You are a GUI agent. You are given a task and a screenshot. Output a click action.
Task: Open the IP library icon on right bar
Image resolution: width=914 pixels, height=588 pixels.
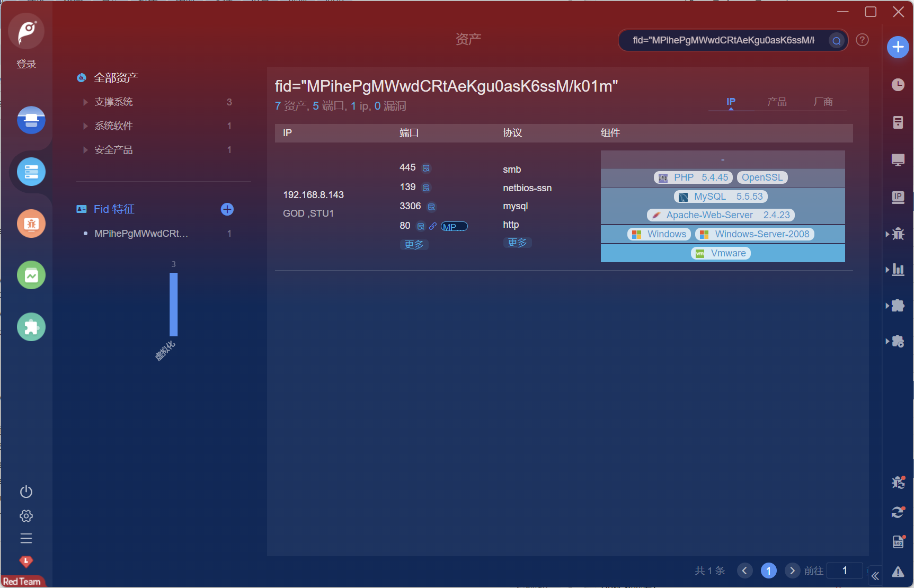tap(898, 197)
